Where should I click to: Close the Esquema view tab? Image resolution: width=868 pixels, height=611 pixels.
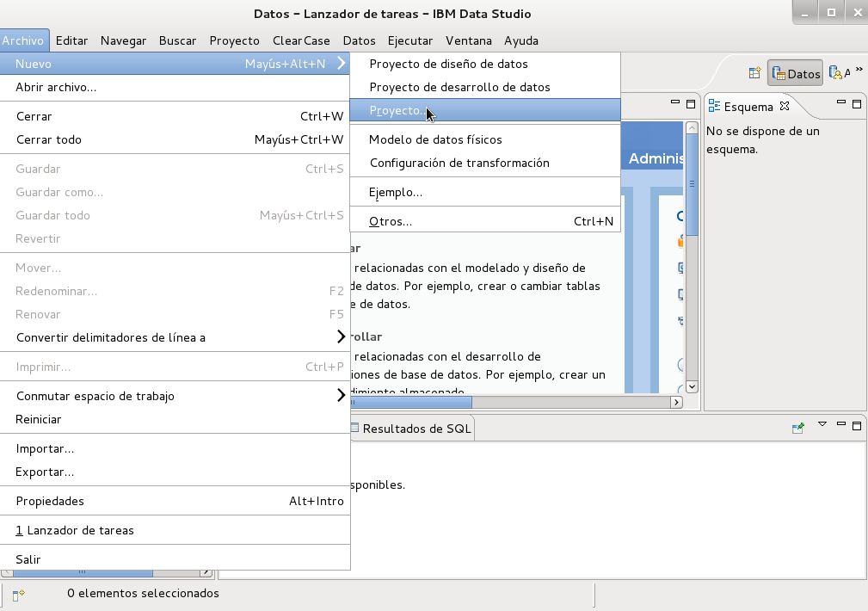point(785,106)
